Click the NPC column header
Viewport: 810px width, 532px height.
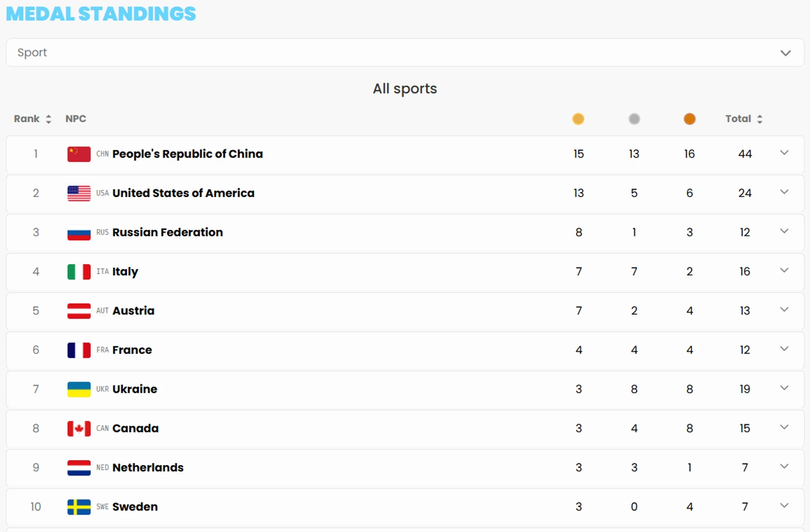pos(76,119)
